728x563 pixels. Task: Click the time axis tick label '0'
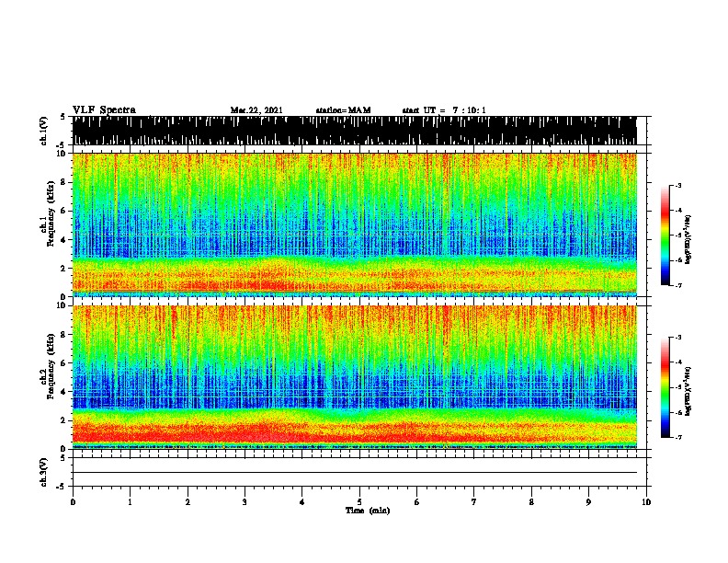click(x=73, y=502)
